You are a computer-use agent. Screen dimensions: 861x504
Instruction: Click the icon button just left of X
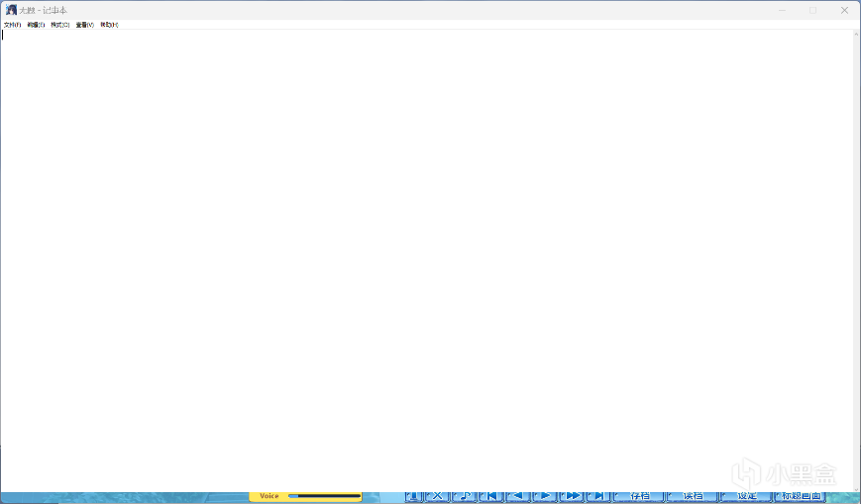click(x=413, y=496)
